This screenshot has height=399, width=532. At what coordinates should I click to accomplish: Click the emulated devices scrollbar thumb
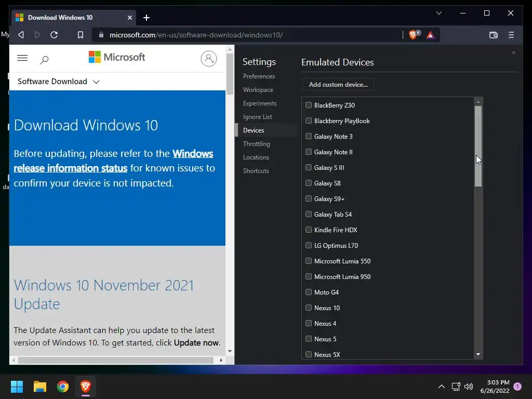point(478,146)
